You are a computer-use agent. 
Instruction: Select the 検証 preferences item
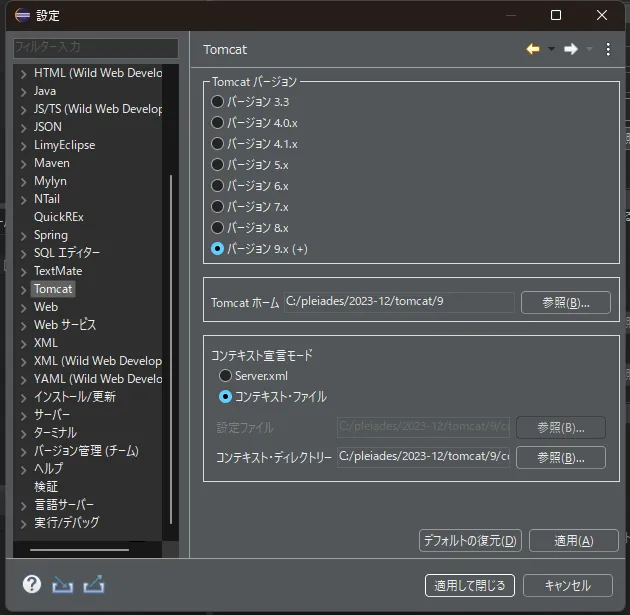[x=46, y=486]
